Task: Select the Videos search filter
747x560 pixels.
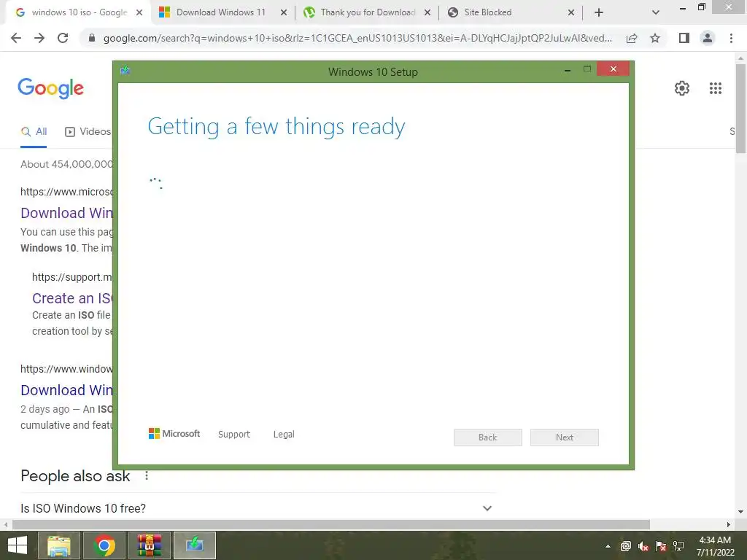Action: pos(88,132)
